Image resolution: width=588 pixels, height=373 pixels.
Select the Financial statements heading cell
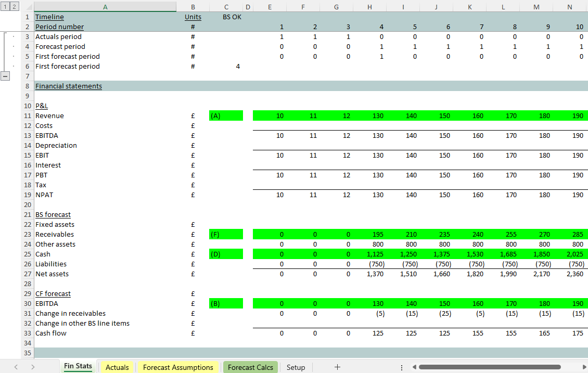pyautogui.click(x=69, y=86)
